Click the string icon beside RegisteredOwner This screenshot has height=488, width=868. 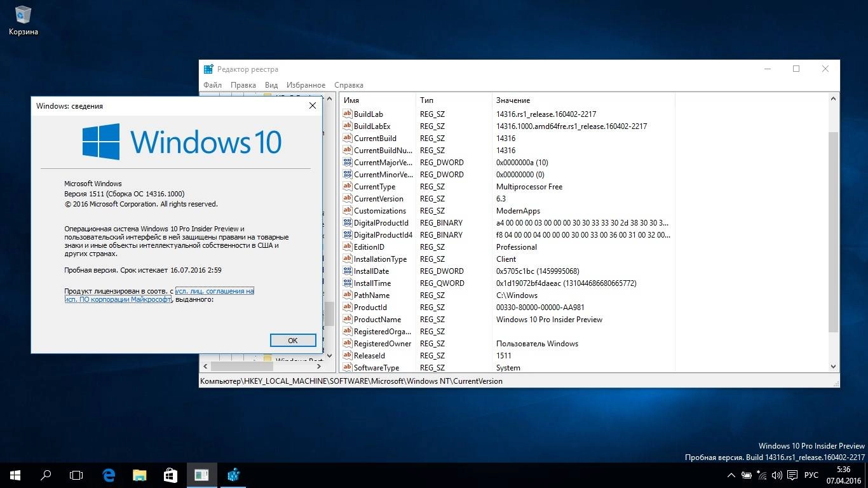(348, 343)
